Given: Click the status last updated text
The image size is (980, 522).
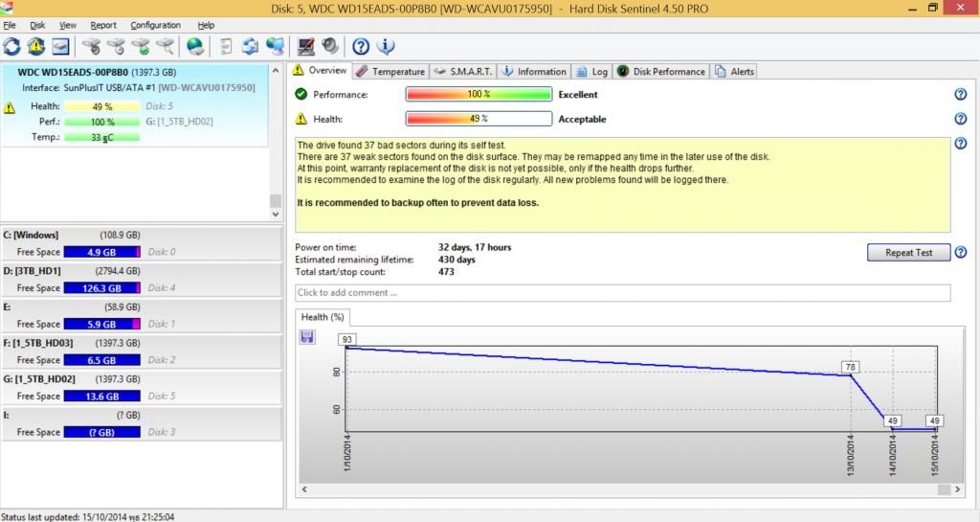Looking at the screenshot, I should (x=88, y=517).
